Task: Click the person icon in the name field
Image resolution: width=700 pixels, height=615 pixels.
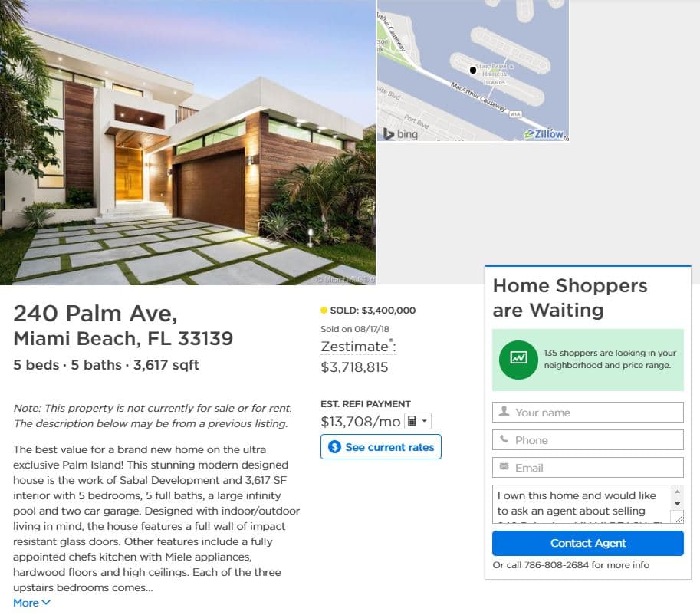Action: [504, 412]
